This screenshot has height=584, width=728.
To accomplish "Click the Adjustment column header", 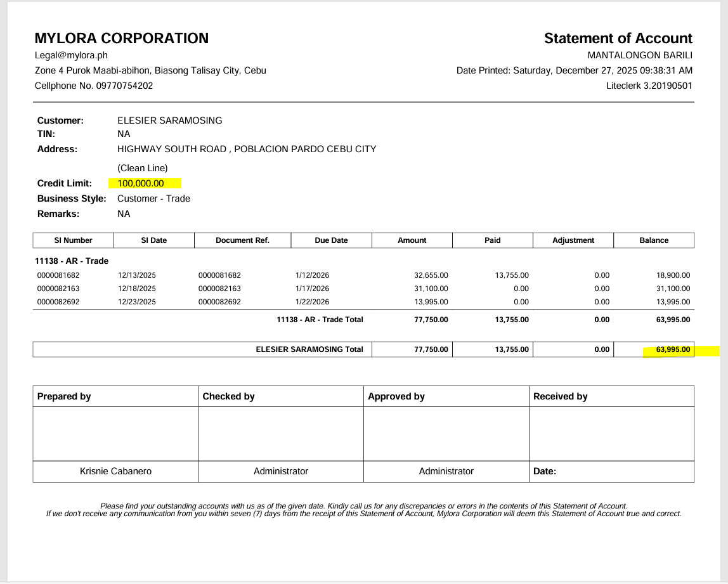I will (573, 240).
